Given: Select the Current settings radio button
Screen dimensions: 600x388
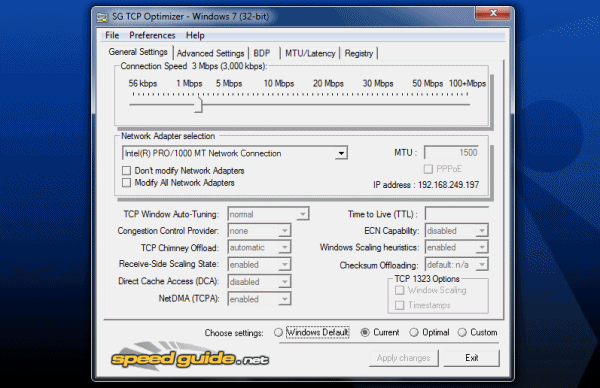Looking at the screenshot, I should (x=365, y=332).
